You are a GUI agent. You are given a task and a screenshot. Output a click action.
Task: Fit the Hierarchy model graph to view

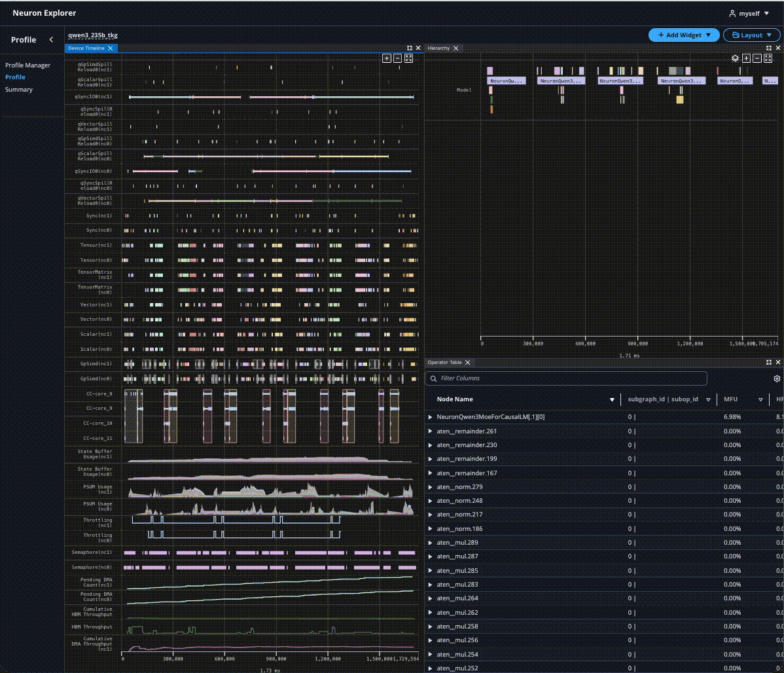[x=768, y=58]
